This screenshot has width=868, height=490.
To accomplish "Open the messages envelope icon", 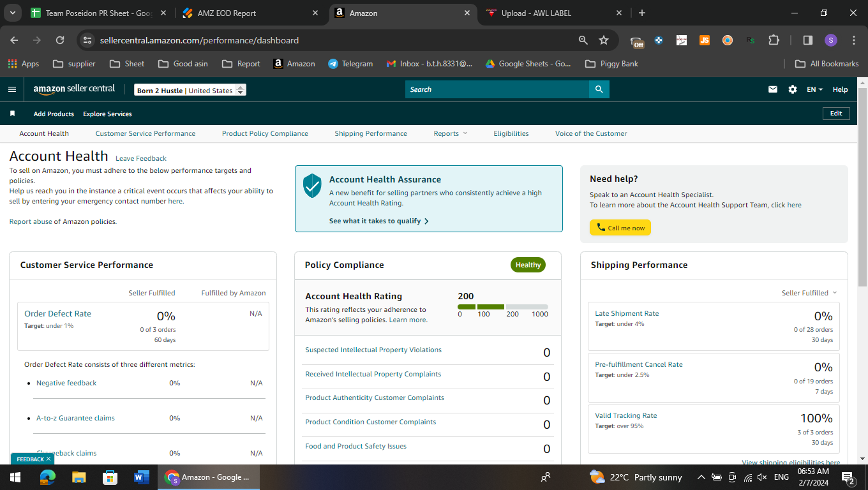I will [x=773, y=89].
